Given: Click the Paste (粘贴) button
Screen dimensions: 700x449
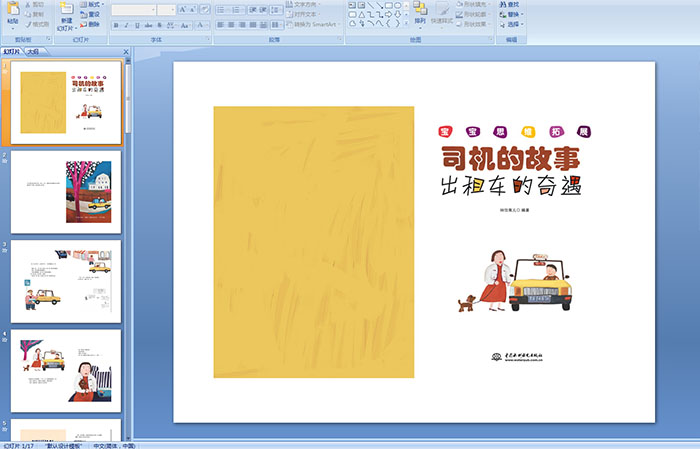Looking at the screenshot, I should pos(13,13).
